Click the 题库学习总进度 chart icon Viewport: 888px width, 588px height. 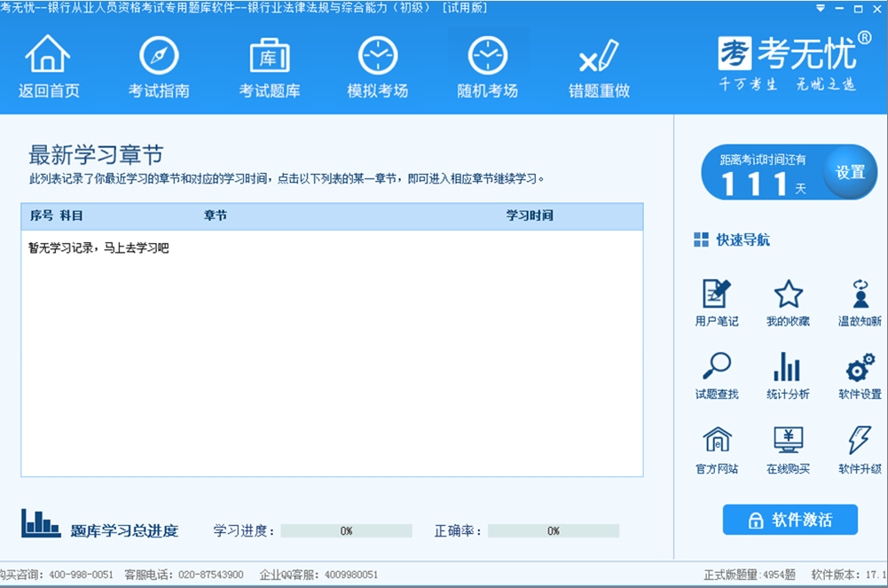[41, 523]
